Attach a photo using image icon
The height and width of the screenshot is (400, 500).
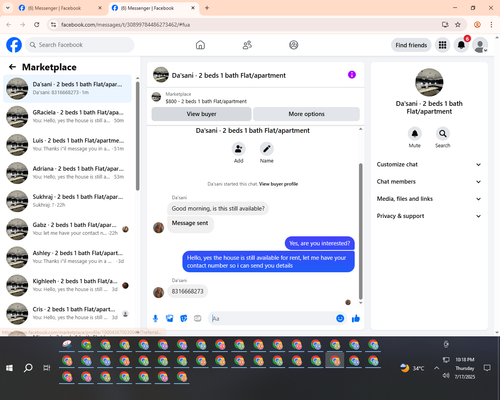[x=170, y=319]
